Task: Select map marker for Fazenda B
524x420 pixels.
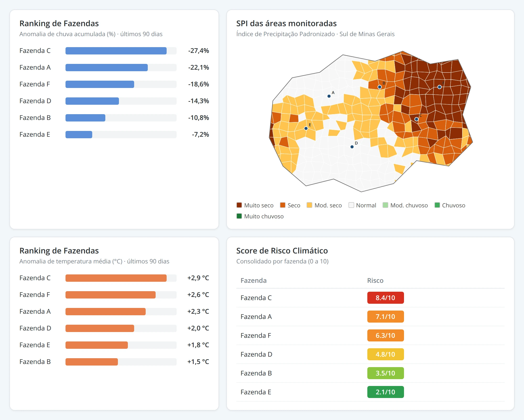Action: (x=379, y=87)
